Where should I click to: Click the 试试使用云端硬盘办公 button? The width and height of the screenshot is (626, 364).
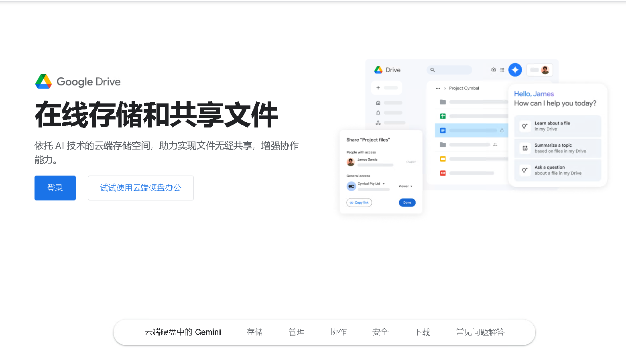pyautogui.click(x=141, y=188)
